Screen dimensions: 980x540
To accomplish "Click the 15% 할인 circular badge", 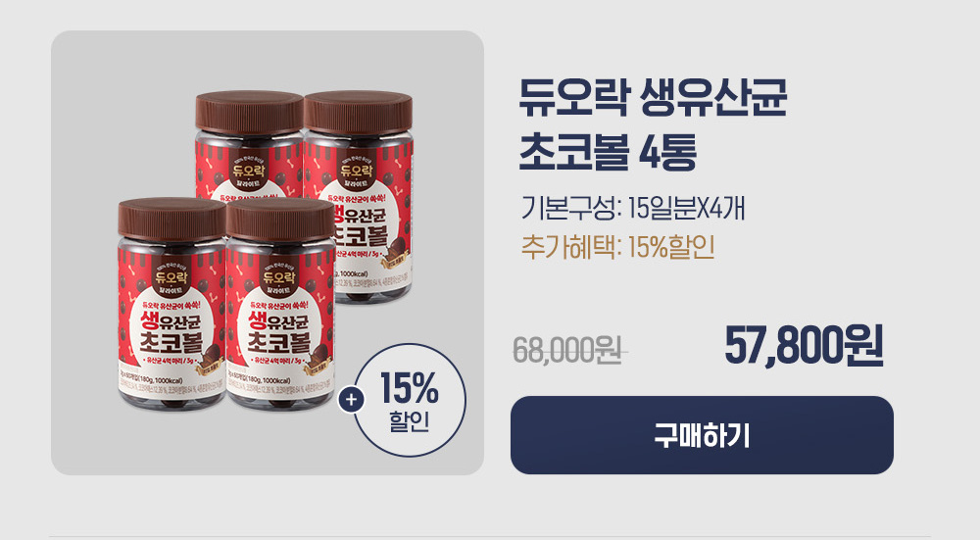I will [x=410, y=400].
